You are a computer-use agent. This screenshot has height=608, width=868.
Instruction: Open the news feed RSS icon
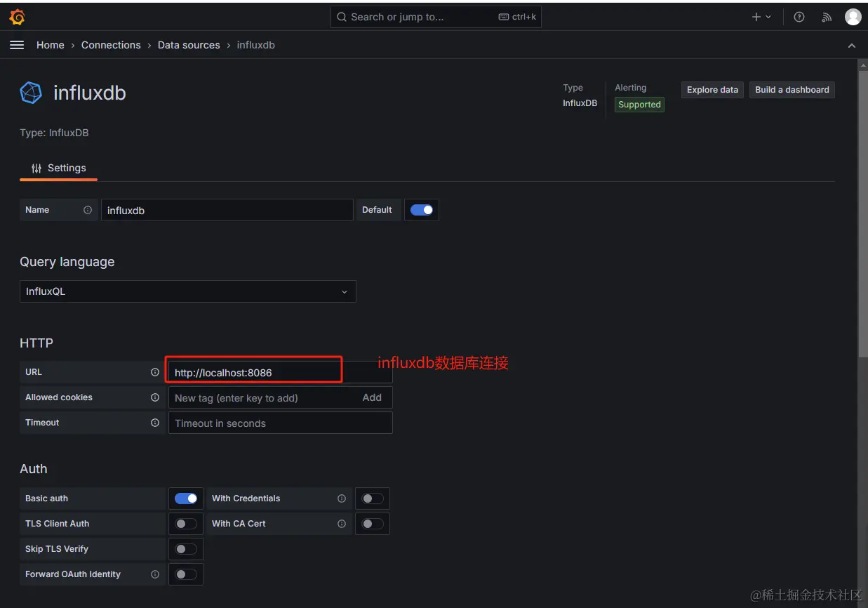pos(827,17)
